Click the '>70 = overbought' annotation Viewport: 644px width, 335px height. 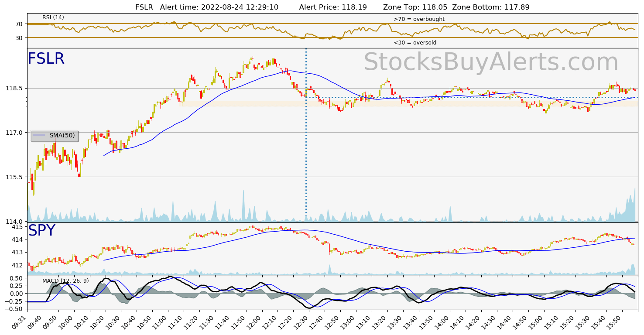pyautogui.click(x=419, y=19)
